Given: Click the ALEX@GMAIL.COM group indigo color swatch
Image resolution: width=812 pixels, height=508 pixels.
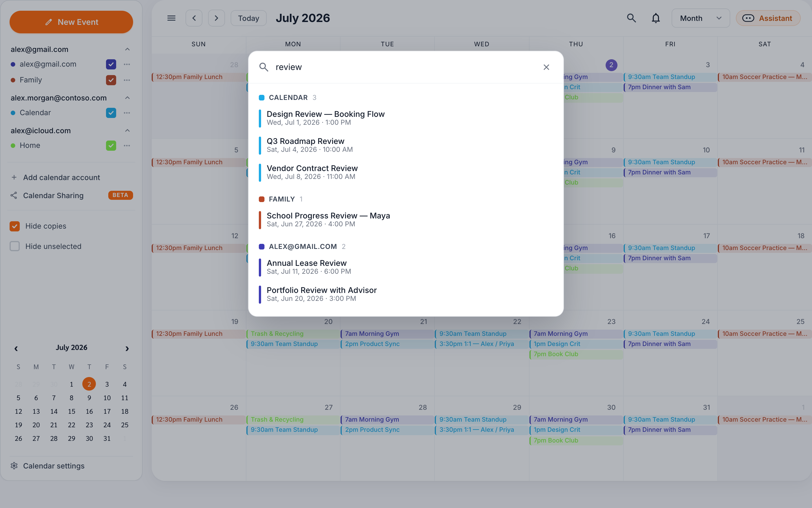Looking at the screenshot, I should tap(262, 247).
